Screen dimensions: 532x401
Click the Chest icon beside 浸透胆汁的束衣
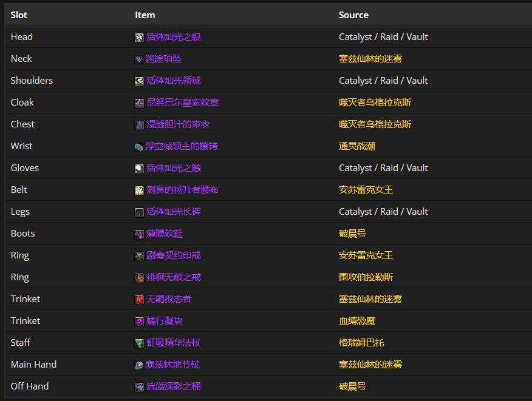pos(138,124)
